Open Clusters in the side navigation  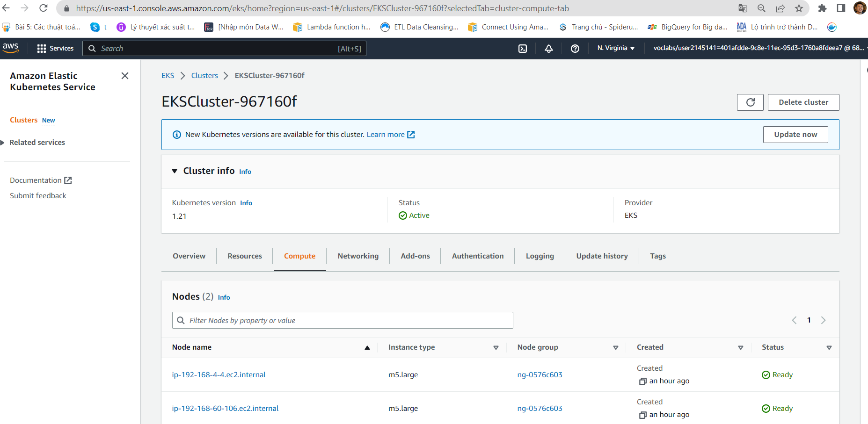point(23,120)
